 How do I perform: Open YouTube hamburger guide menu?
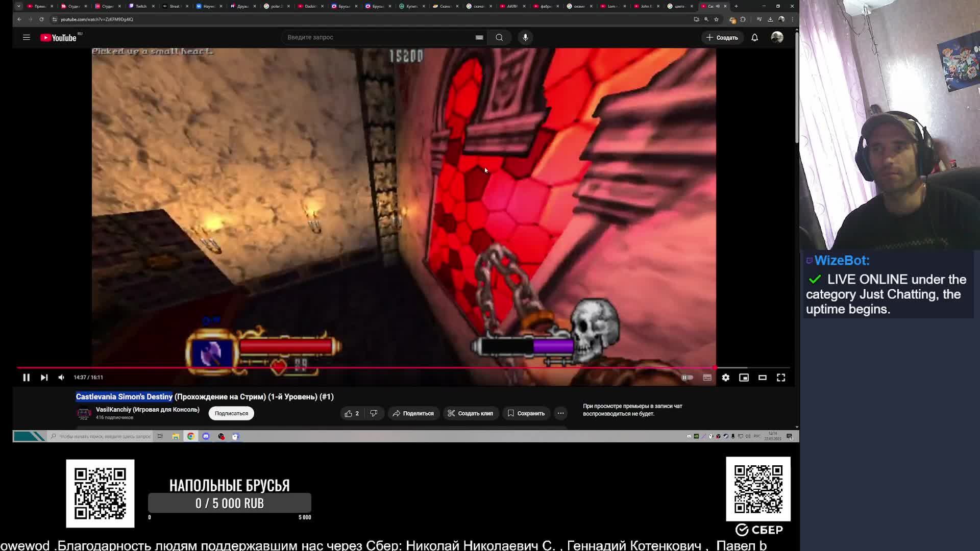click(x=27, y=37)
